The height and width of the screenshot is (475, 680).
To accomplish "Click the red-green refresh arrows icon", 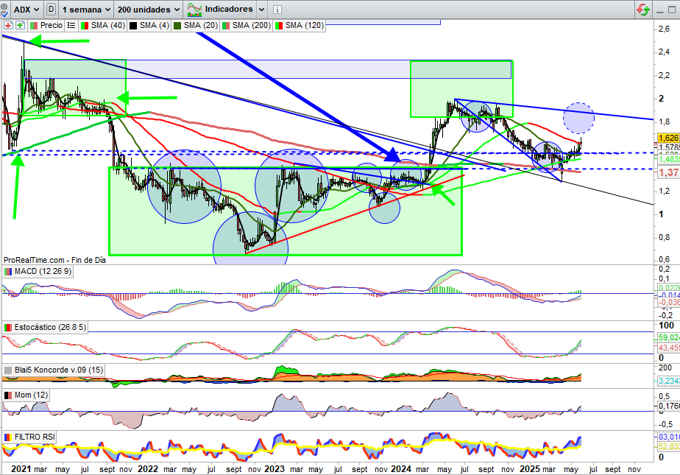I will (643, 10).
